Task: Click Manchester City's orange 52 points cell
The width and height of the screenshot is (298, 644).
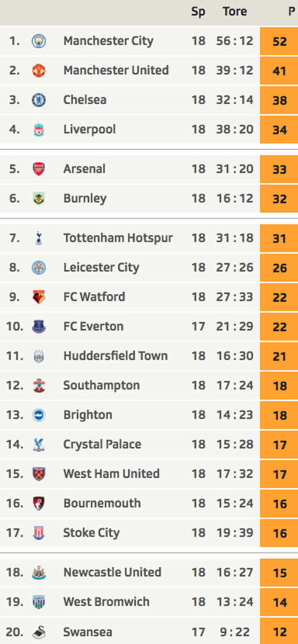Action: coord(279,41)
